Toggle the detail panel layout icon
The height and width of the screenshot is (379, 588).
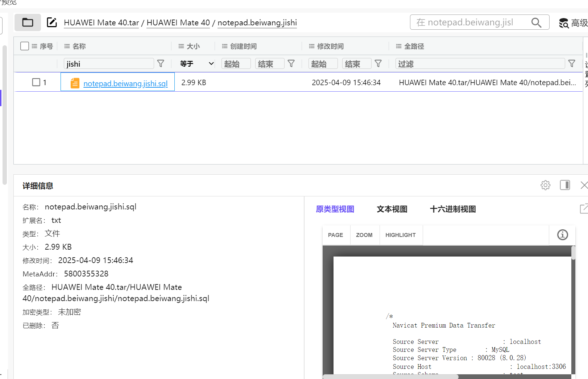point(565,185)
